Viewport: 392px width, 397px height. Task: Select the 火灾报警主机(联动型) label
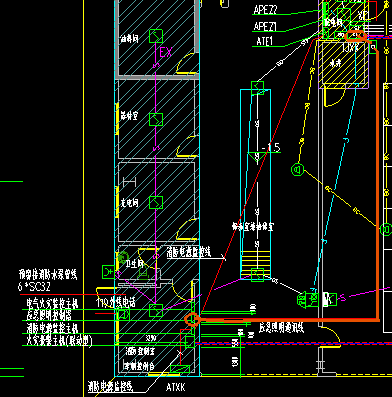point(59,341)
